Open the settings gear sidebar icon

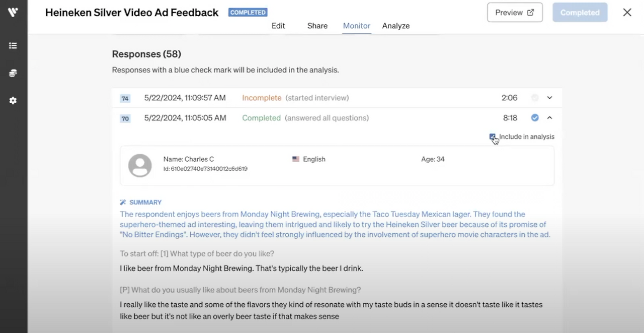[13, 101]
